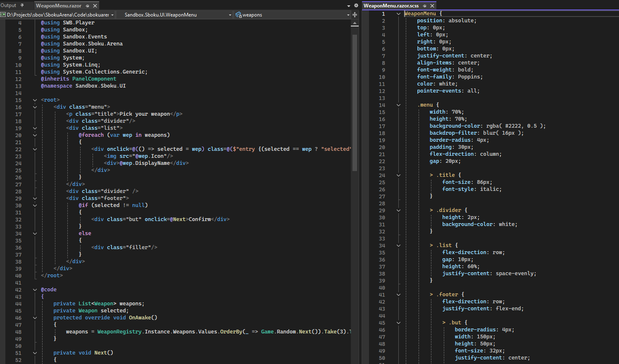
Task: Collapse the <root> element block
Action: [35, 100]
